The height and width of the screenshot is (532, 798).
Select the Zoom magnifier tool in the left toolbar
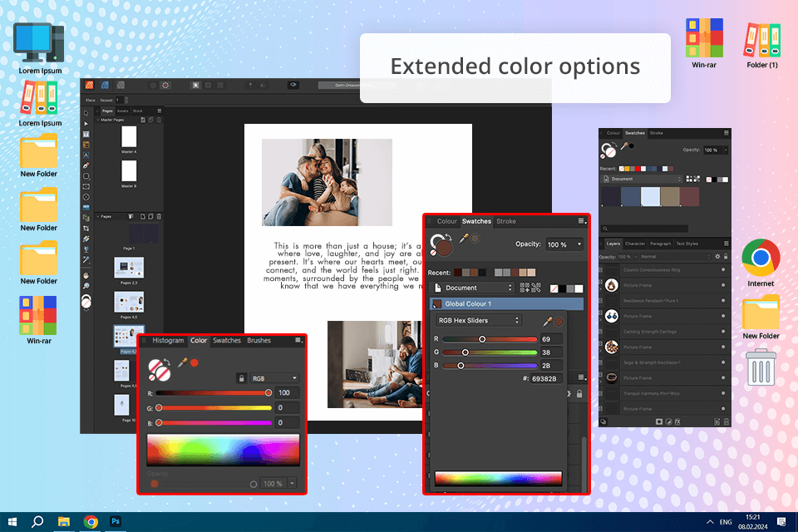[x=86, y=286]
